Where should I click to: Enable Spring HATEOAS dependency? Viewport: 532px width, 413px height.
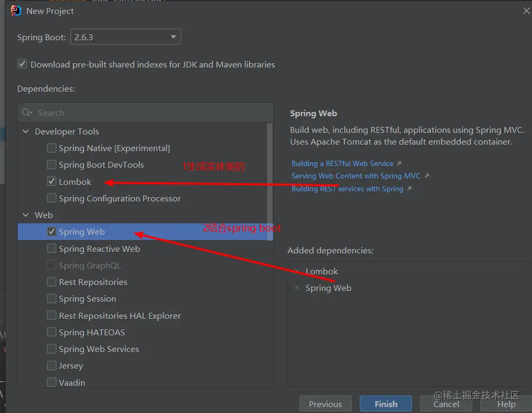click(51, 332)
